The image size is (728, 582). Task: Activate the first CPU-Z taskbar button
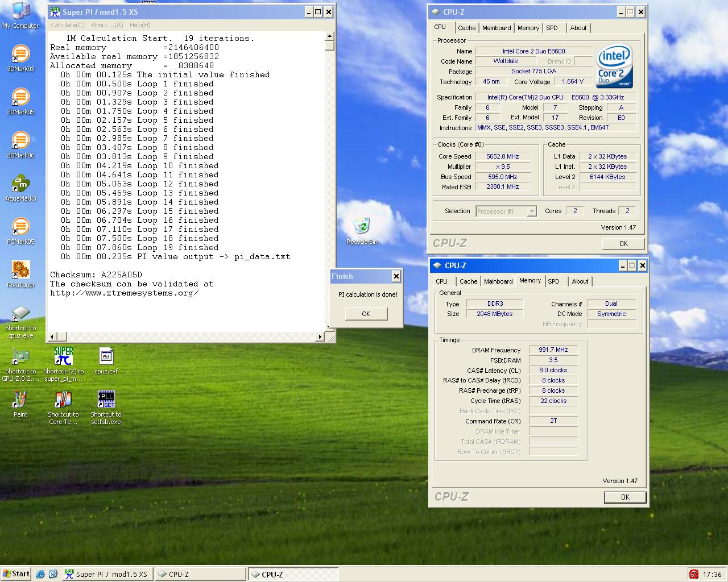click(x=200, y=574)
